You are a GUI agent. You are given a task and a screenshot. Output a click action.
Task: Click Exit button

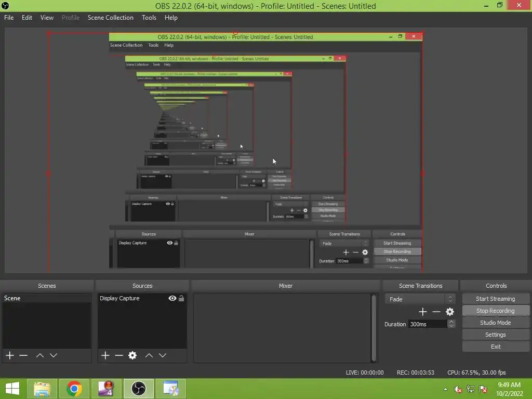[495, 347]
